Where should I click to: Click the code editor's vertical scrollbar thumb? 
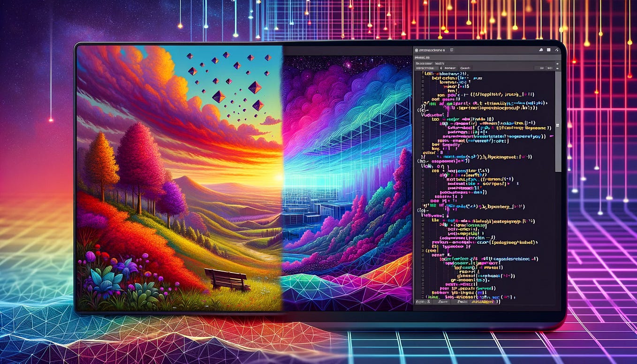558,121
